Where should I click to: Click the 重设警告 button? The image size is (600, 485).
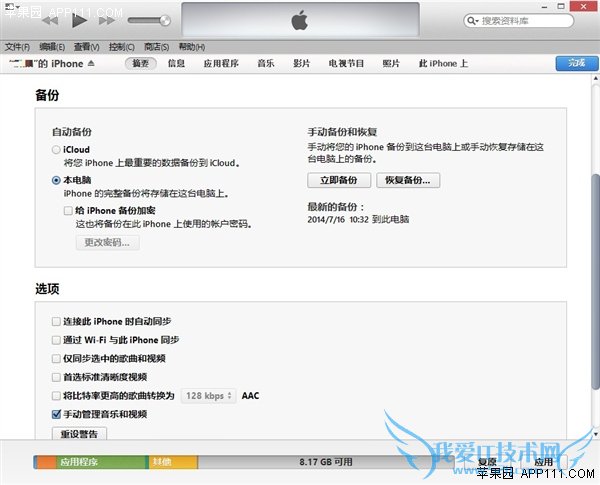tap(79, 434)
